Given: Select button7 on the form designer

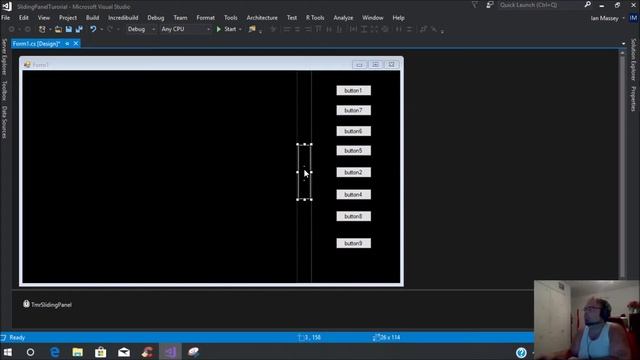Looking at the screenshot, I should pos(353,111).
